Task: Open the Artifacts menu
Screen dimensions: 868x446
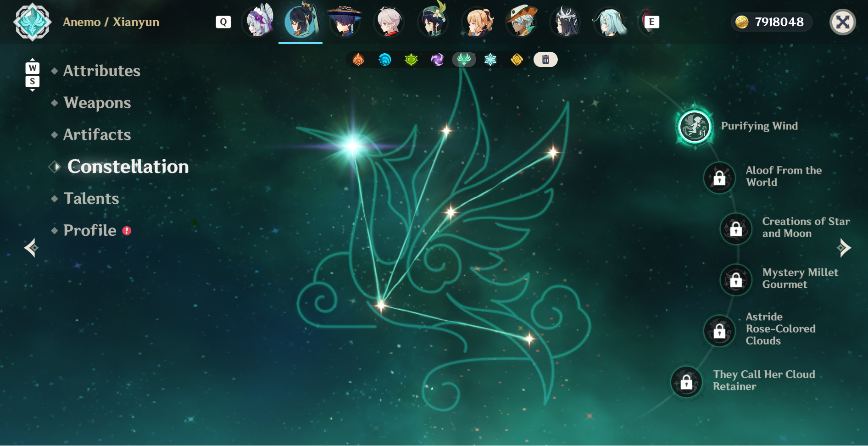Action: [97, 134]
